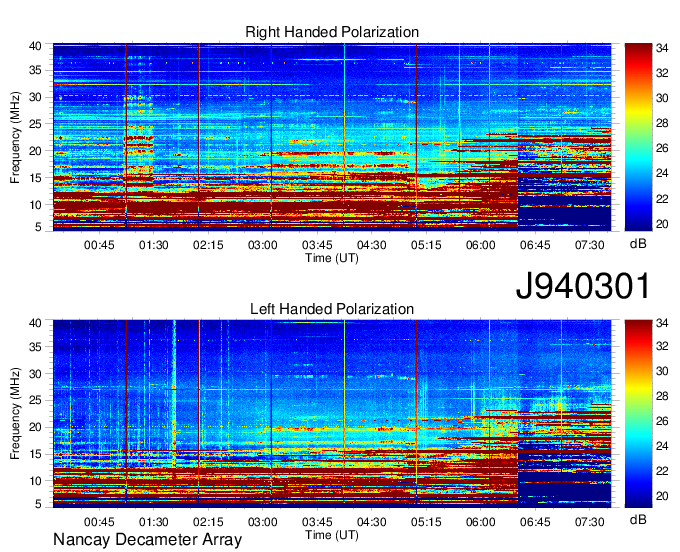Image resolution: width=680 pixels, height=552 pixels.
Task: Click the 00:45 tick under Left Handed plot
Action: pos(99,522)
